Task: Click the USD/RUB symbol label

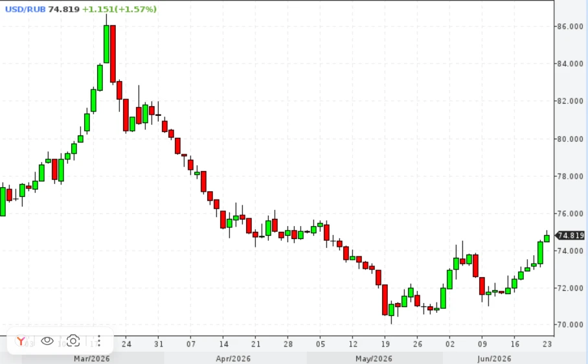Action: coord(25,9)
